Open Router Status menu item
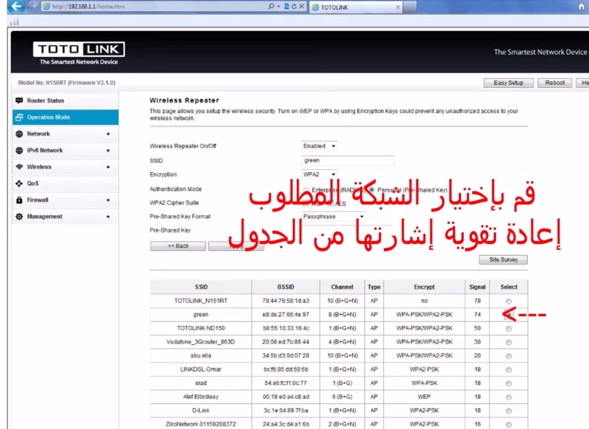This screenshot has height=429, width=589. 65,101
